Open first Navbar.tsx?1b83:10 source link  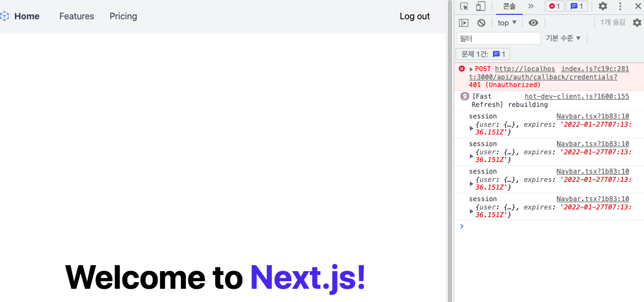pos(593,116)
